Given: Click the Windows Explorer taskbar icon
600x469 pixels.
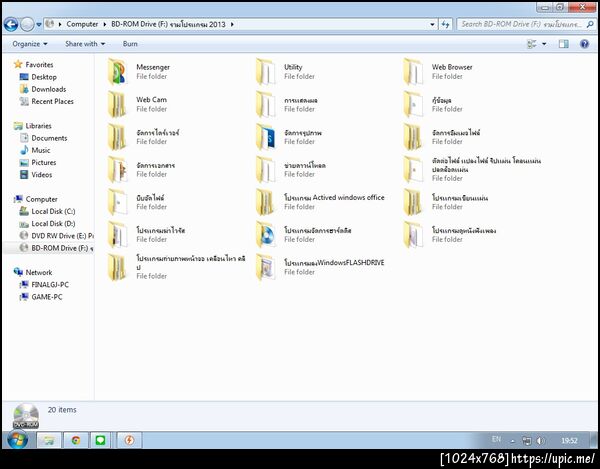Looking at the screenshot, I should click(x=49, y=440).
